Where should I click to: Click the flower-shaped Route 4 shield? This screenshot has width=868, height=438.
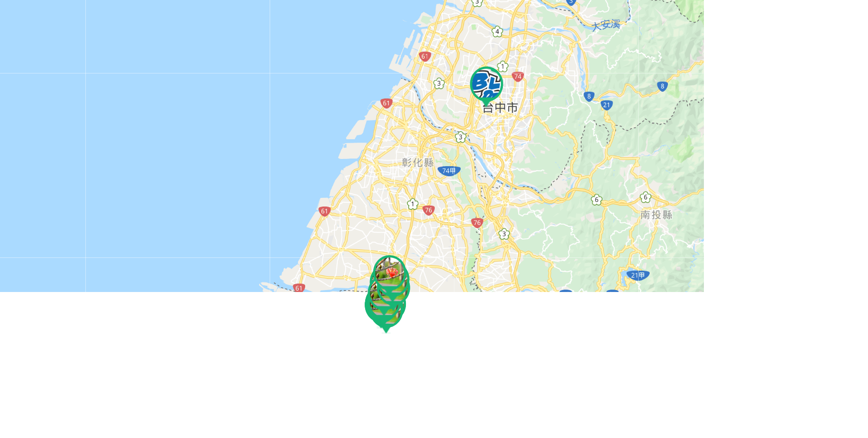click(497, 32)
